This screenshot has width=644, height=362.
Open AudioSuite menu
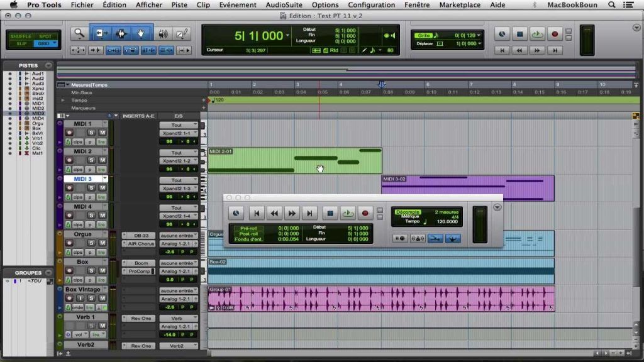tap(284, 5)
